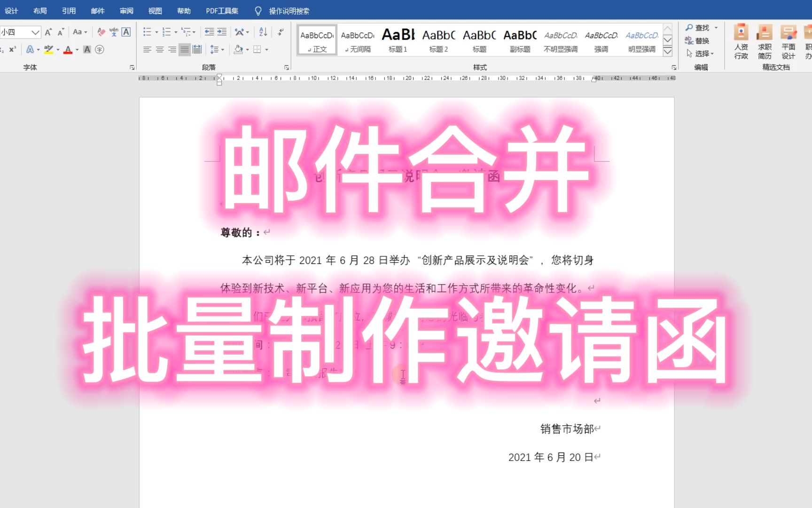Viewport: 812px width, 508px height.
Task: Clear all formatting with the eraser icon
Action: 101,32
